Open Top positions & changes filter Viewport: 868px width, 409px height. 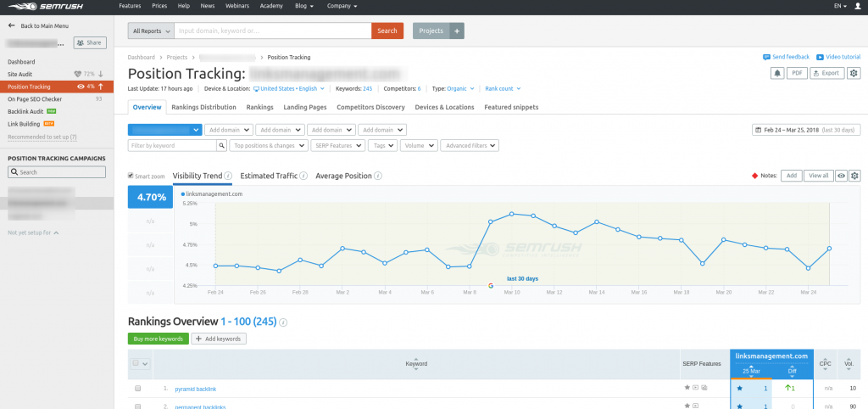click(269, 145)
